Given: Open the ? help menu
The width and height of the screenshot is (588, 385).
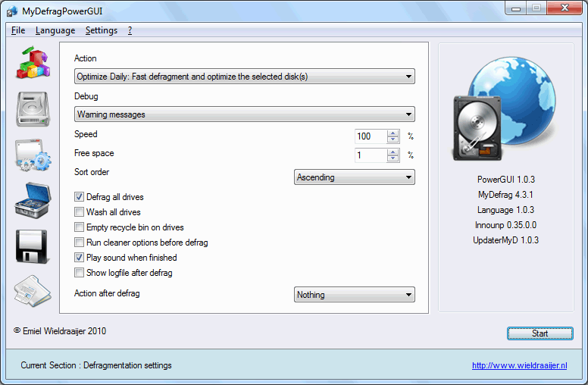Looking at the screenshot, I should [130, 30].
